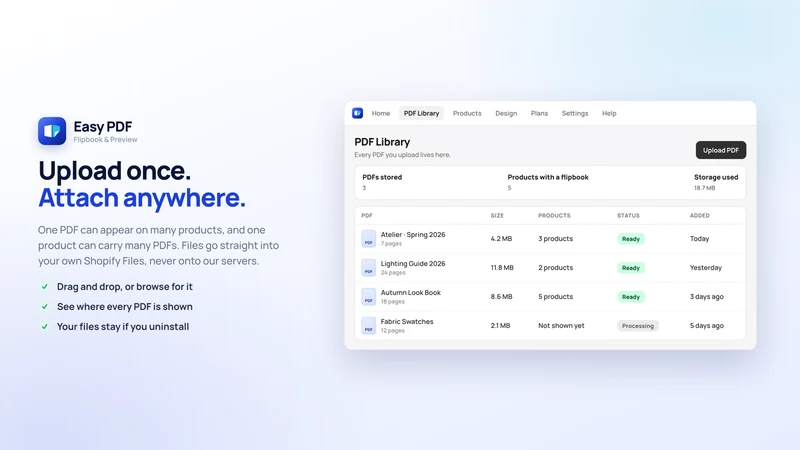Click the "3 days ago" added date
The height and width of the screenshot is (450, 800).
click(707, 297)
